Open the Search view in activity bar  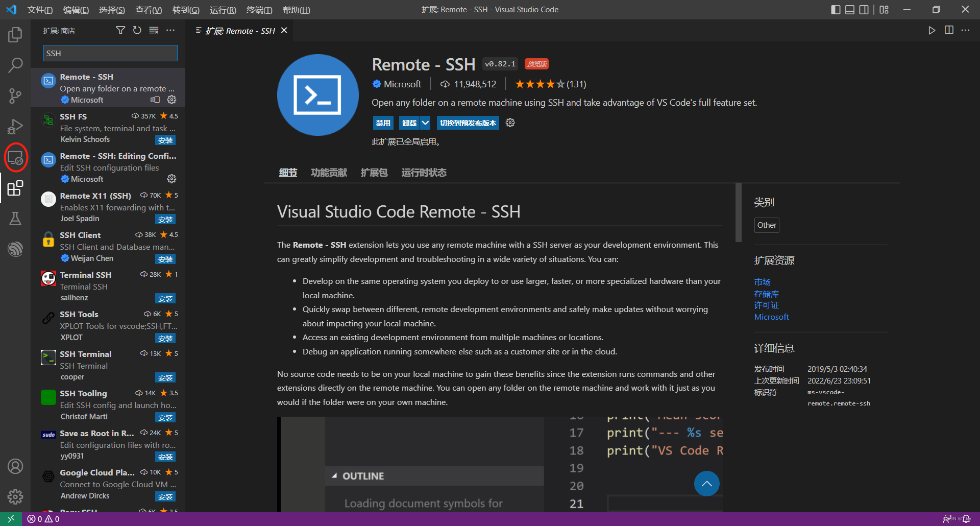pos(15,65)
